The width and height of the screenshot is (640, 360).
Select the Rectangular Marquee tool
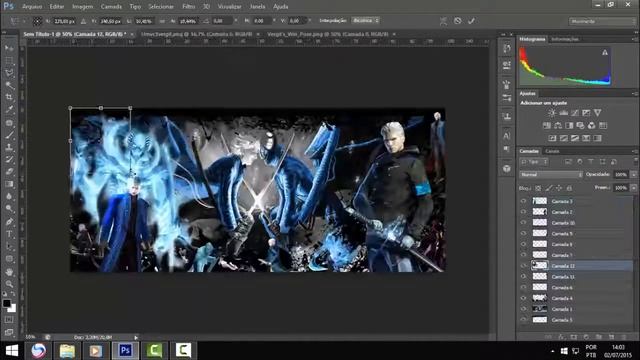pyautogui.click(x=9, y=61)
